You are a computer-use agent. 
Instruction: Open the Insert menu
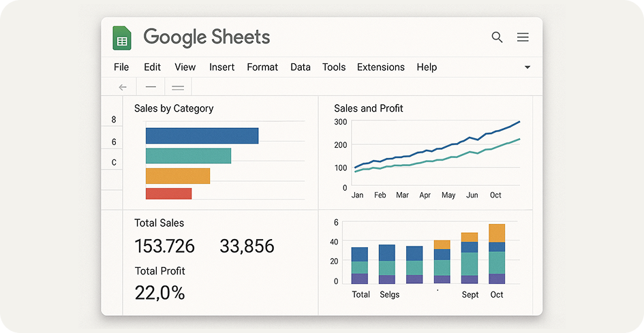tap(221, 67)
